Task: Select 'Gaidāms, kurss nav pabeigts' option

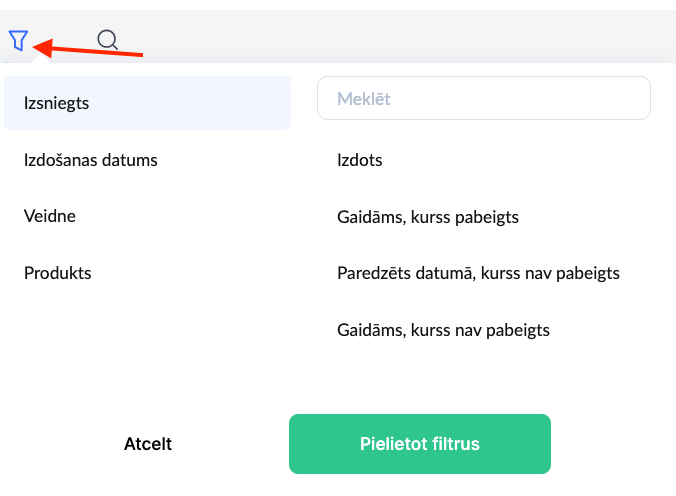Action: pos(444,330)
